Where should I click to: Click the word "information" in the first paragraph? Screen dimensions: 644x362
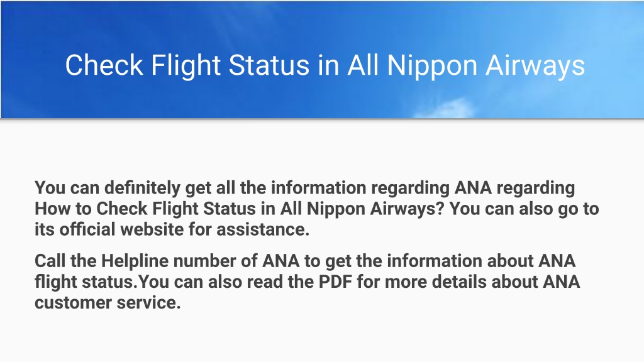pyautogui.click(x=318, y=188)
